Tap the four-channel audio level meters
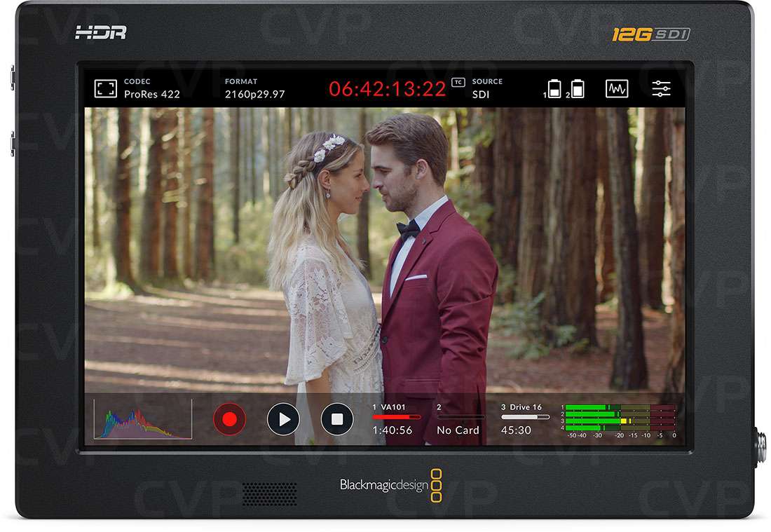The height and width of the screenshot is (532, 771). point(620,419)
